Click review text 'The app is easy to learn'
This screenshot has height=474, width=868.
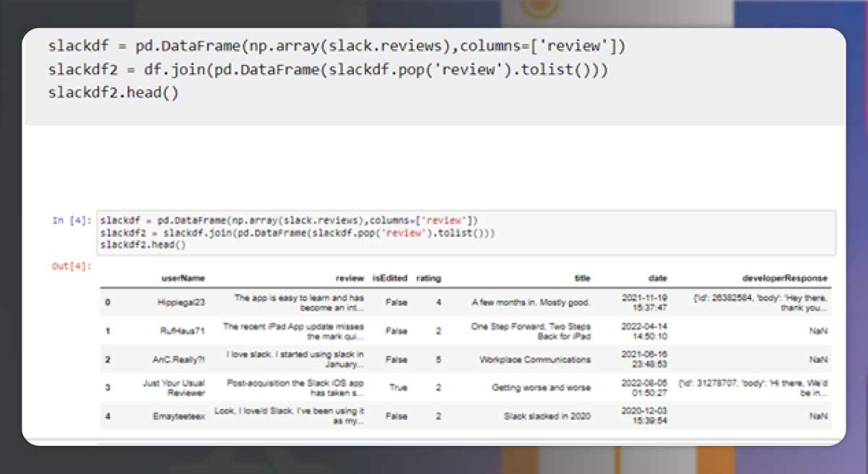299,303
